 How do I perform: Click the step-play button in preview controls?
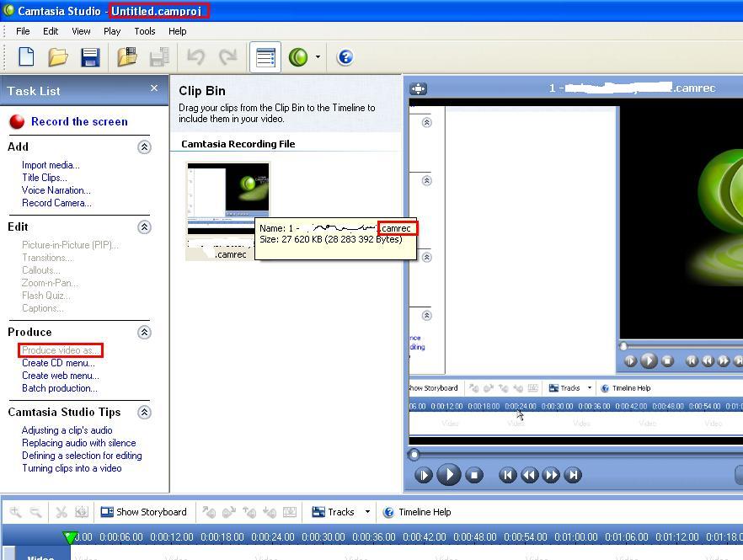click(x=423, y=475)
